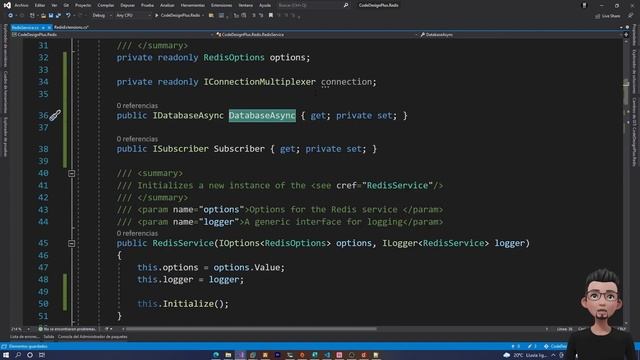Image resolution: width=640 pixels, height=360 pixels.
Task: Open the Depurar menu
Action: [127, 5]
